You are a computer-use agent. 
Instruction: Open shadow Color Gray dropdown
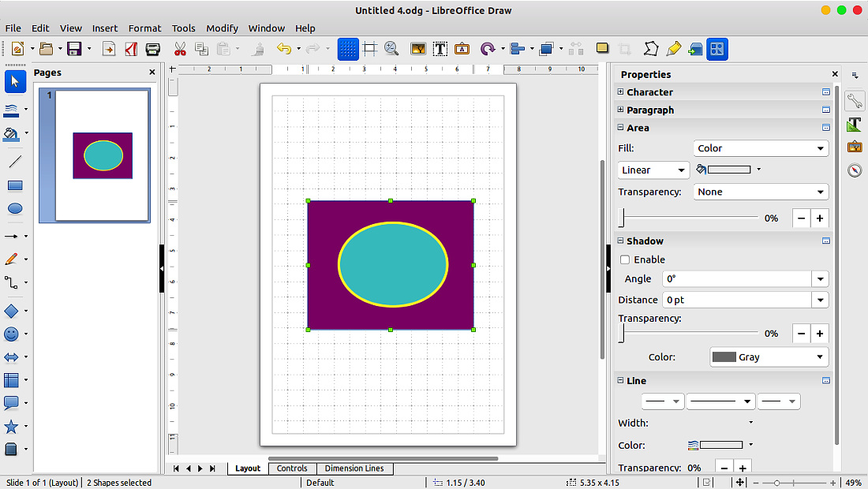click(x=769, y=357)
